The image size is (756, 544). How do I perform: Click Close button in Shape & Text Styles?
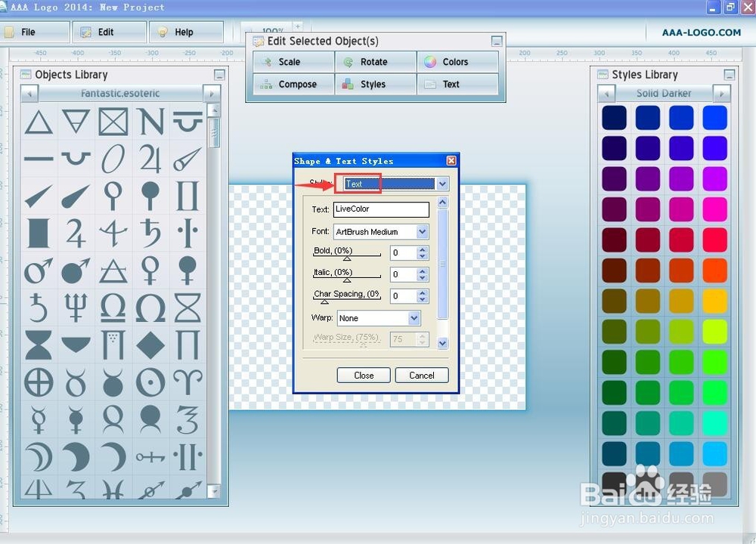click(x=364, y=376)
